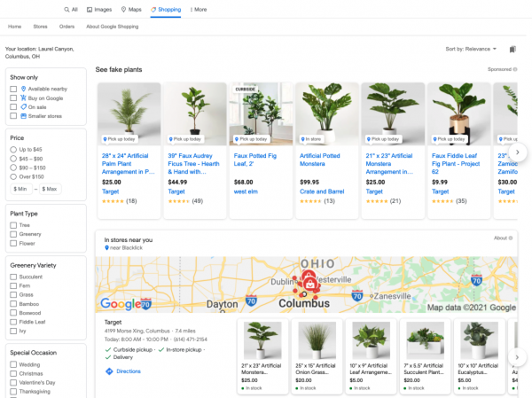Switch to the Images tab

click(x=99, y=10)
